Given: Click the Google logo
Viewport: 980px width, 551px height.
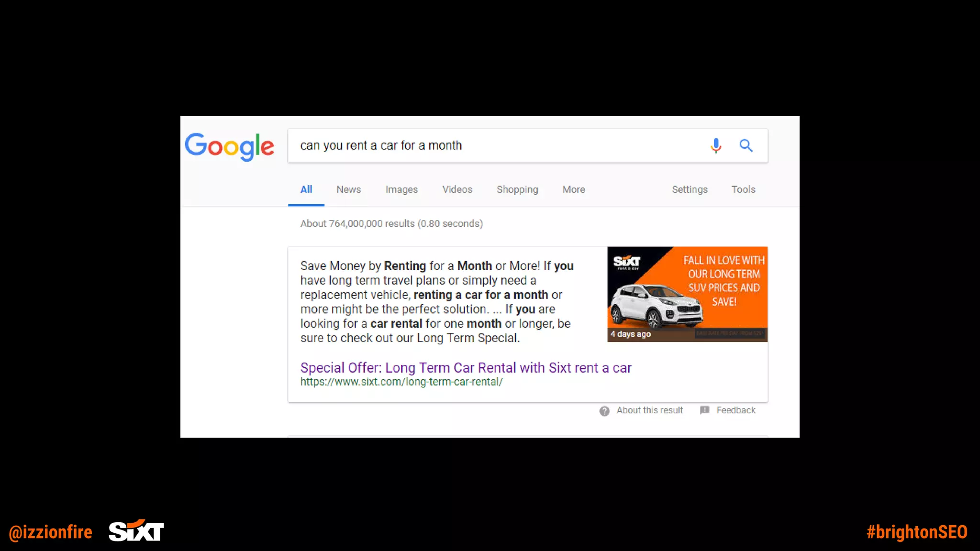Looking at the screenshot, I should 230,147.
